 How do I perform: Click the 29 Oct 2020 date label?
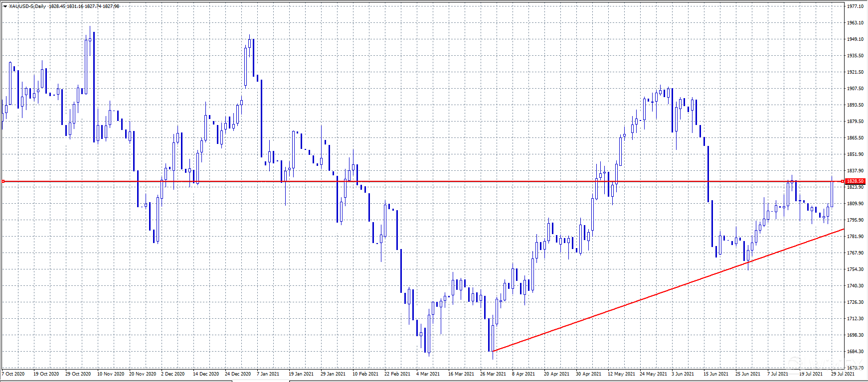point(78,374)
